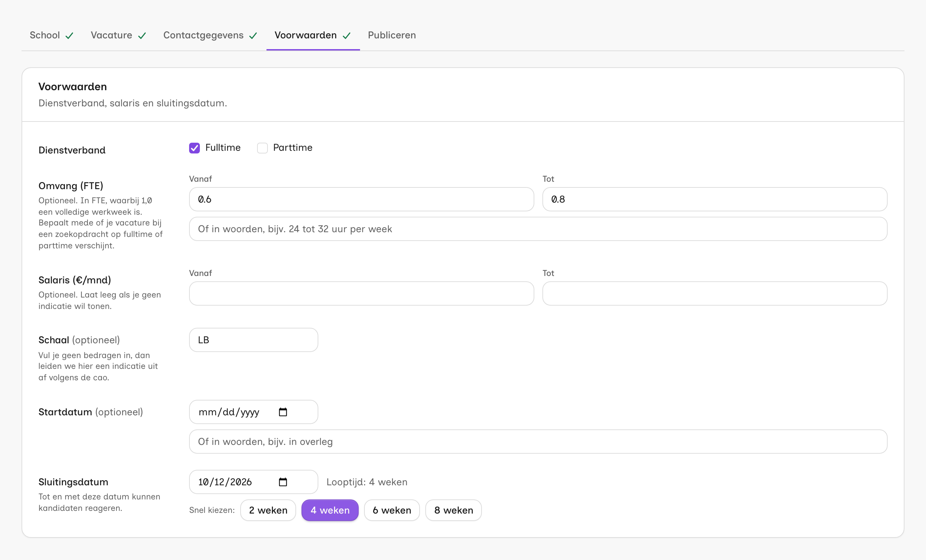Click the 'Salaris (€/mnd)' label
The width and height of the screenshot is (926, 560).
75,280
